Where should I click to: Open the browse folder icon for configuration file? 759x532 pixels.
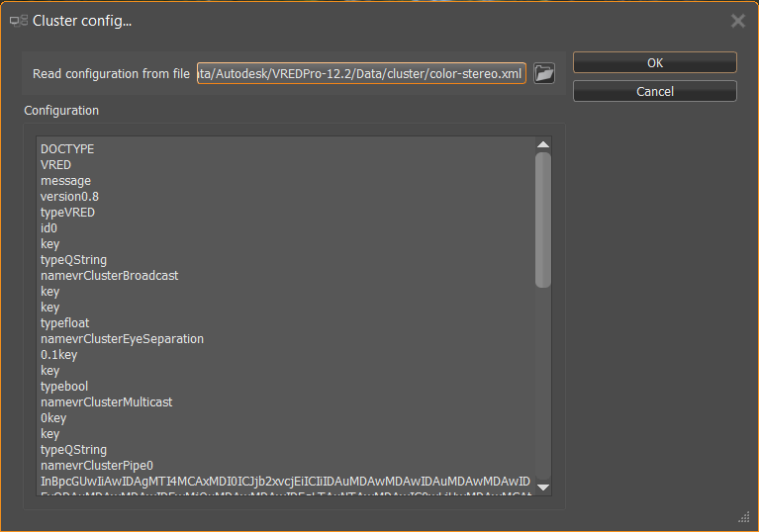(544, 73)
